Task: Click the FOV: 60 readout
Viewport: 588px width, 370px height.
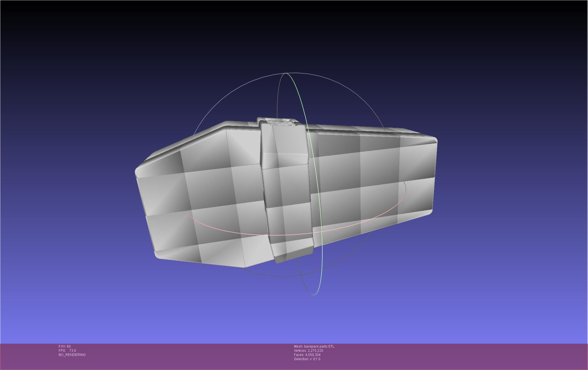Action: point(65,346)
